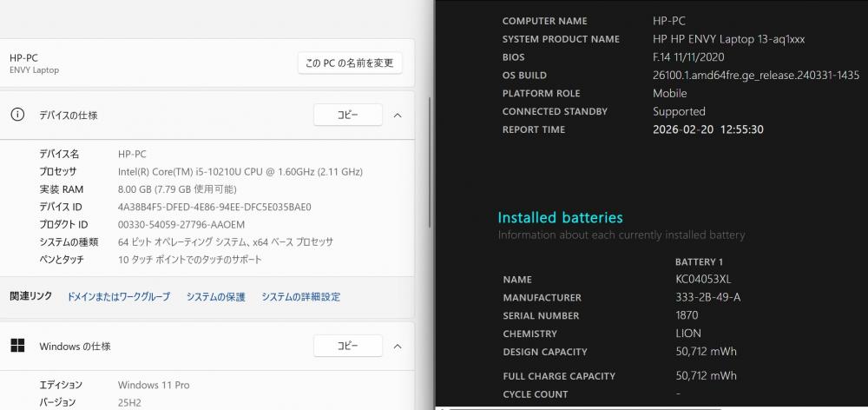Click the 64 ビット オペレーティング システム value
868x410 pixels.
pos(226,242)
